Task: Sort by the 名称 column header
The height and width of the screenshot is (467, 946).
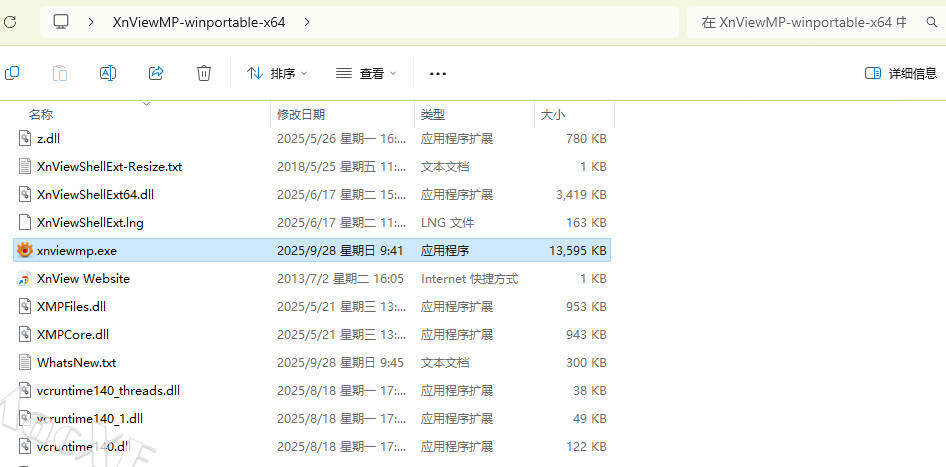Action: [x=41, y=114]
